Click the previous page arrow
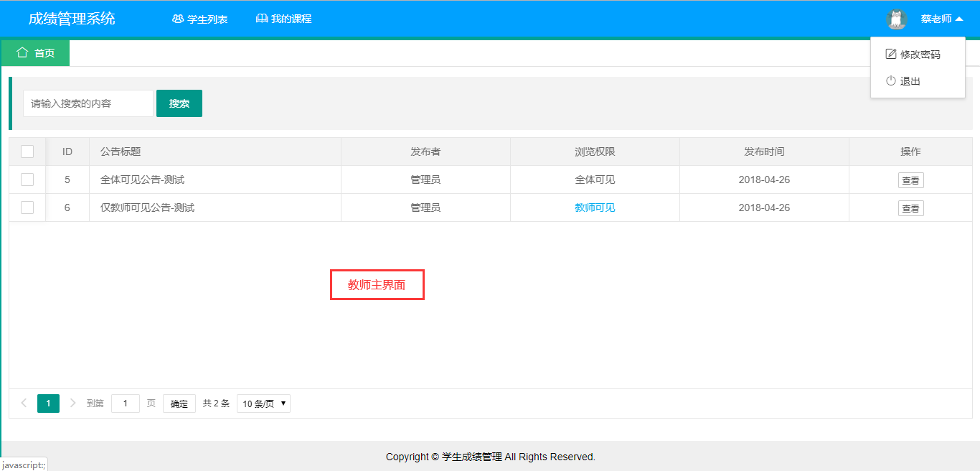The image size is (980, 471). pos(24,403)
